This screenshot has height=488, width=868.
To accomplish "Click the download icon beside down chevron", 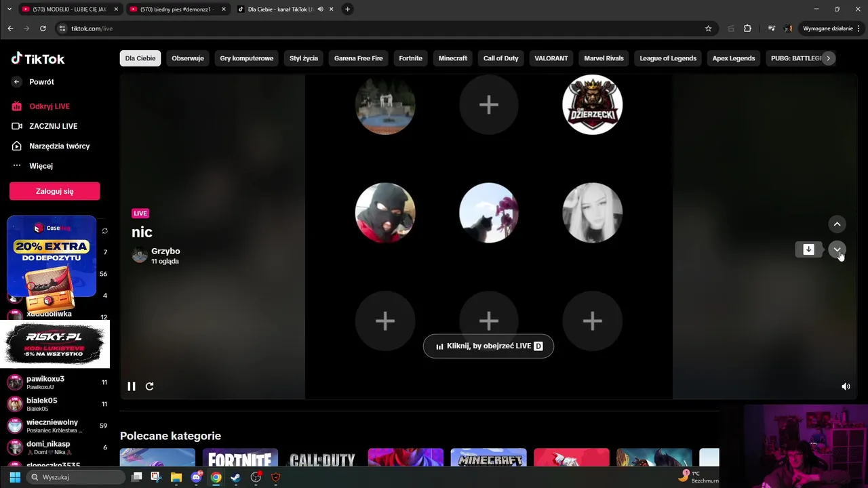I will (808, 249).
